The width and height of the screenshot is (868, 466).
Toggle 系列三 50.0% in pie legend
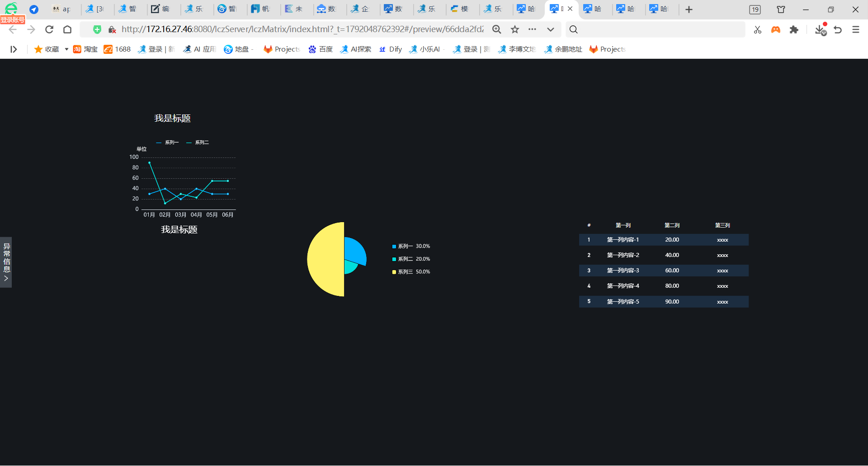(x=411, y=272)
